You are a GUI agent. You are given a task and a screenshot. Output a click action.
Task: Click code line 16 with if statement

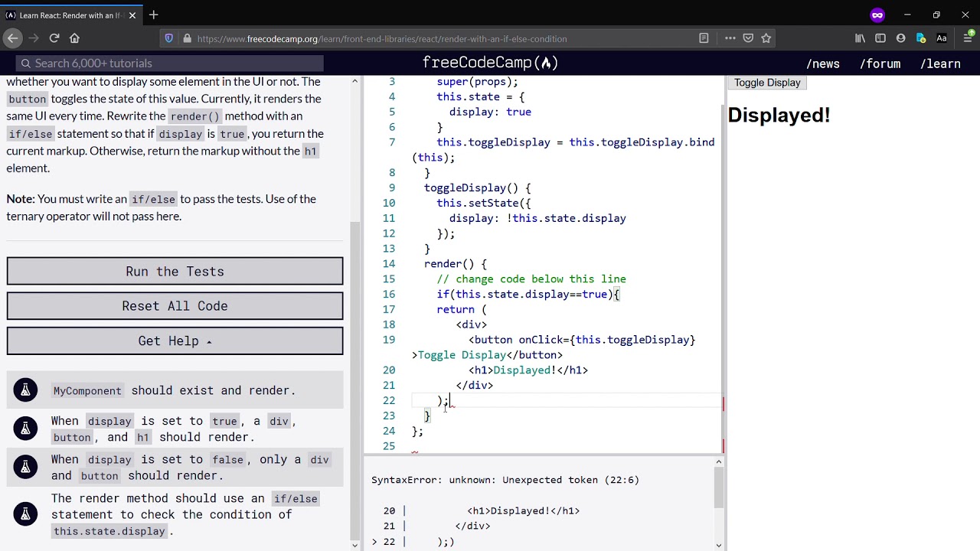pos(528,295)
